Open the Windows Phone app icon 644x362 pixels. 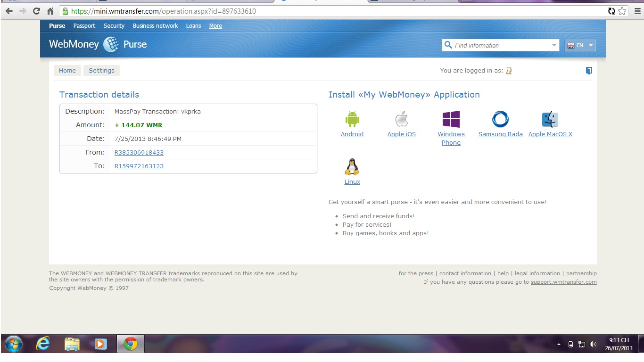tap(451, 119)
